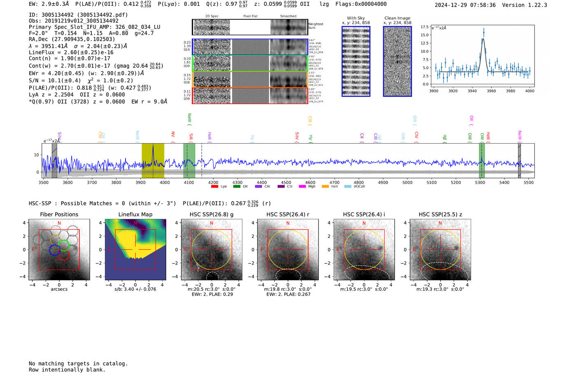This screenshot has height=392, width=576.
Task: Click the Version 1.22.3 text
Action: [x=525, y=5]
